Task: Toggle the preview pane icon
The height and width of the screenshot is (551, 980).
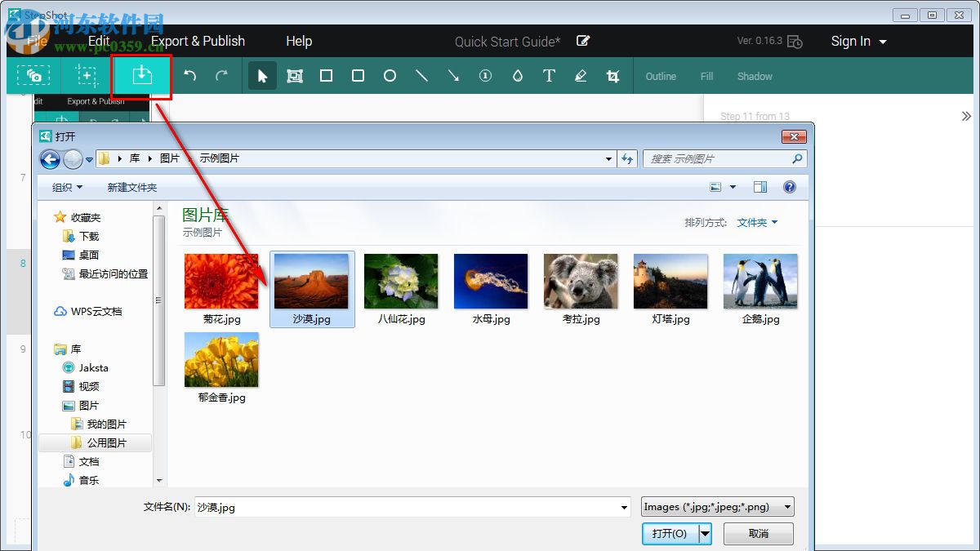Action: 760,187
